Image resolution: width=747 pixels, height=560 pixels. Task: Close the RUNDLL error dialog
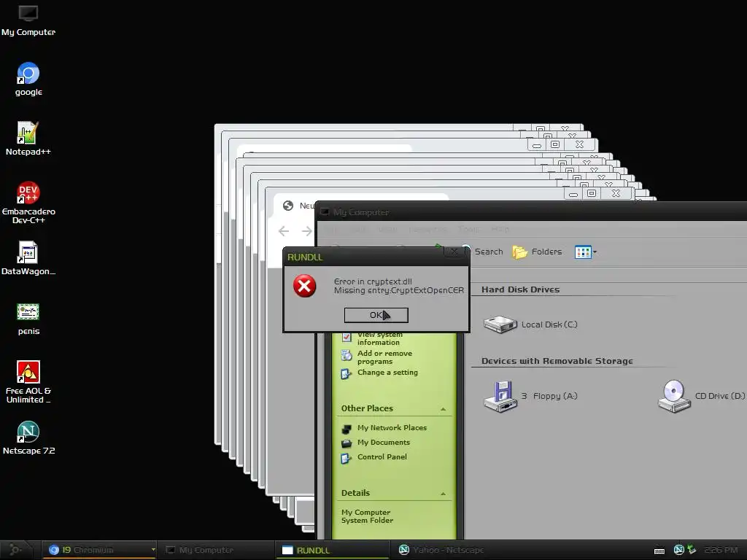point(454,252)
